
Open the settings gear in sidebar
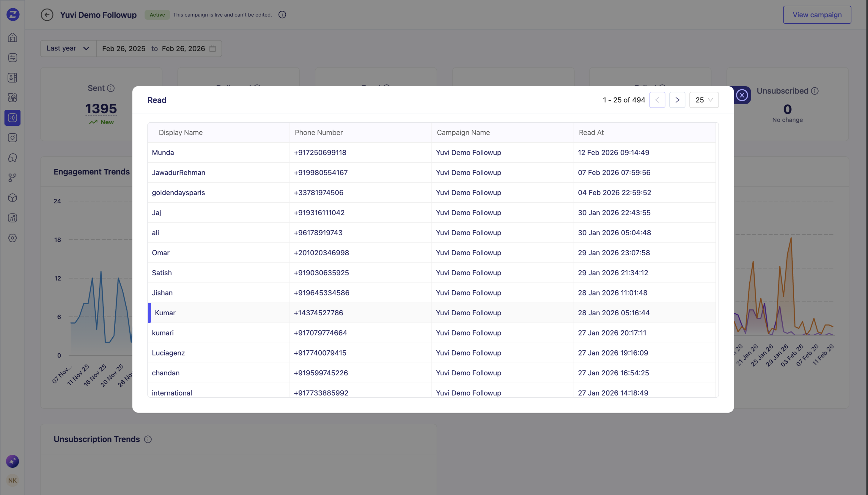coord(13,238)
